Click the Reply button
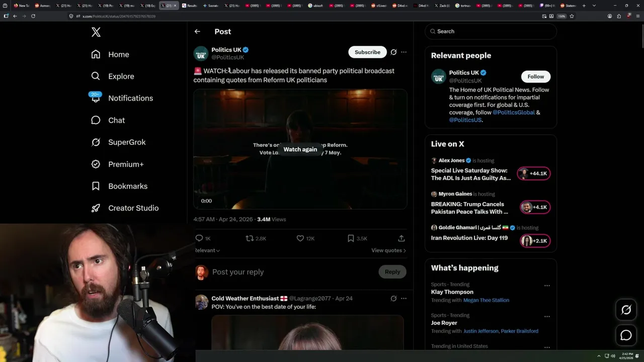 tap(392, 272)
